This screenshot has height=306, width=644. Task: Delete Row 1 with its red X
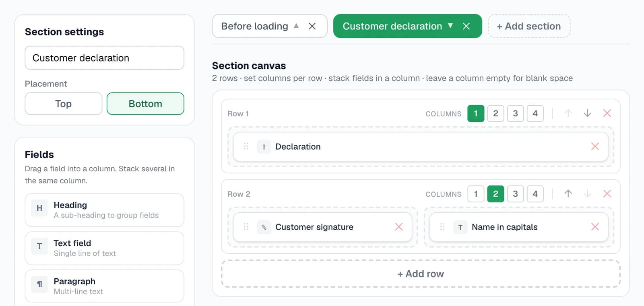(x=607, y=113)
